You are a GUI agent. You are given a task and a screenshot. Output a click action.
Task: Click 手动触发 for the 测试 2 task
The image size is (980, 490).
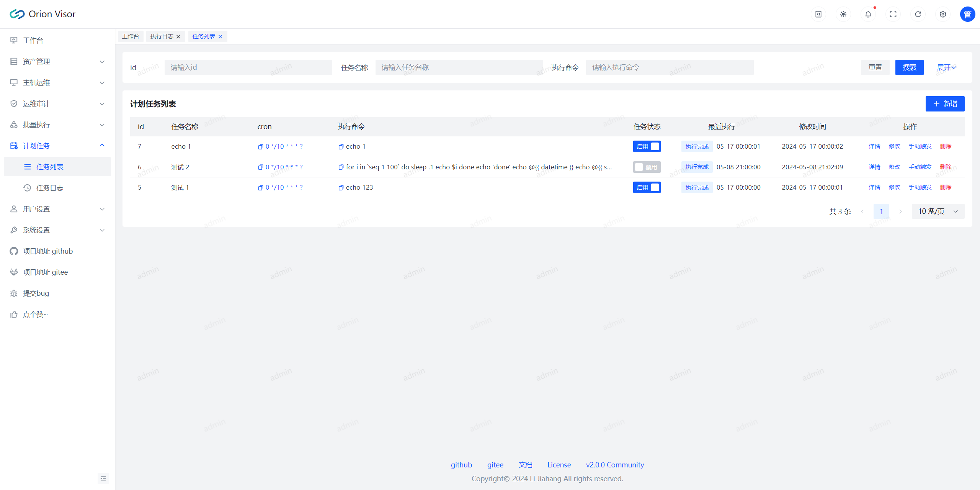tap(920, 167)
